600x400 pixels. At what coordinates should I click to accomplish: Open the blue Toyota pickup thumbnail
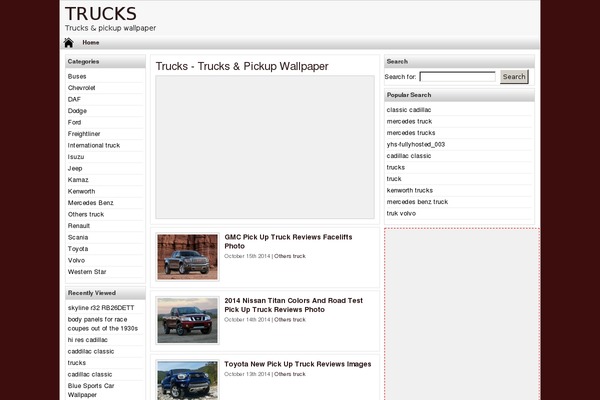[188, 380]
